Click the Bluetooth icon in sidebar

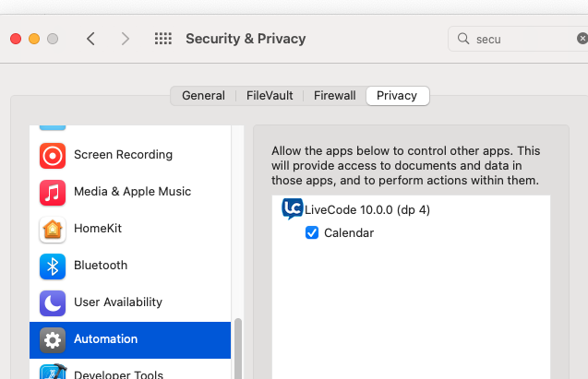click(x=53, y=266)
